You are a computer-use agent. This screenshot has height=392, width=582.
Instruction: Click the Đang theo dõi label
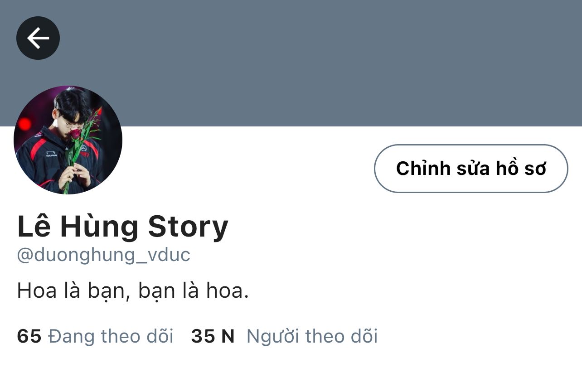tap(111, 336)
